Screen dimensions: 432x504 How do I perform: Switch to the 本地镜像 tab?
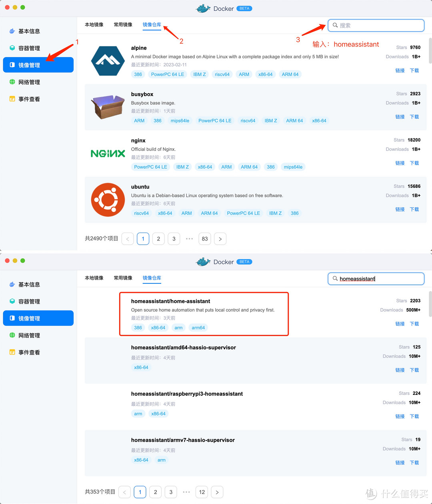[94, 24]
